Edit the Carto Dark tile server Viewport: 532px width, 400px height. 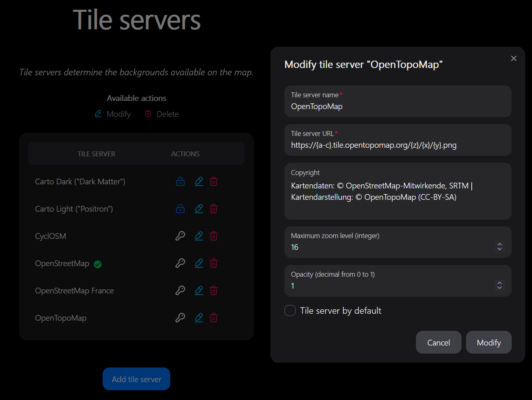click(199, 181)
